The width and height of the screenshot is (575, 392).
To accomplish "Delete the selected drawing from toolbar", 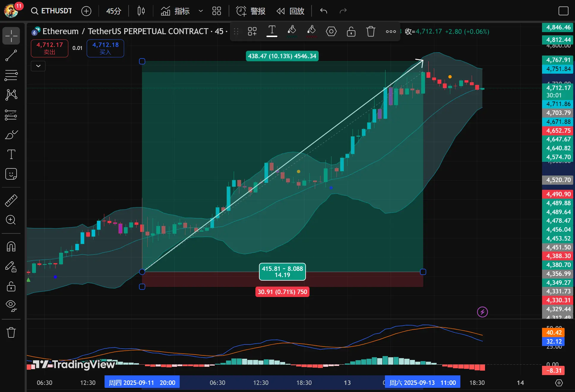I will click(x=371, y=31).
